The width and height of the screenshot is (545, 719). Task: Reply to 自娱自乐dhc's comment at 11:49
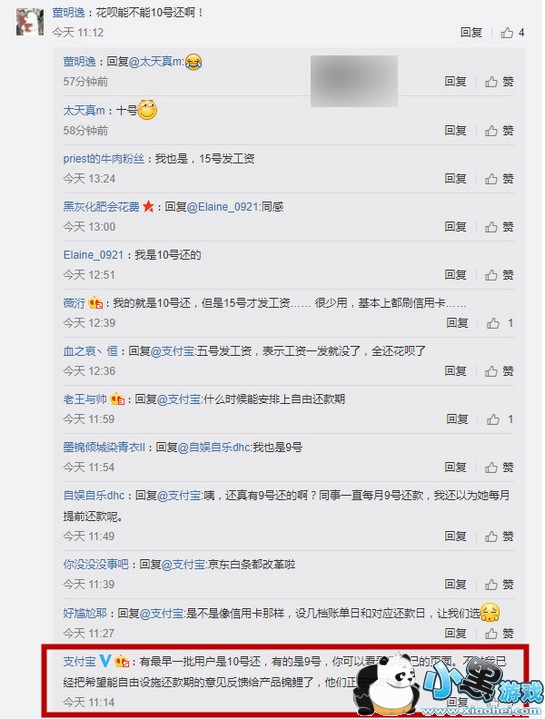tap(455, 536)
